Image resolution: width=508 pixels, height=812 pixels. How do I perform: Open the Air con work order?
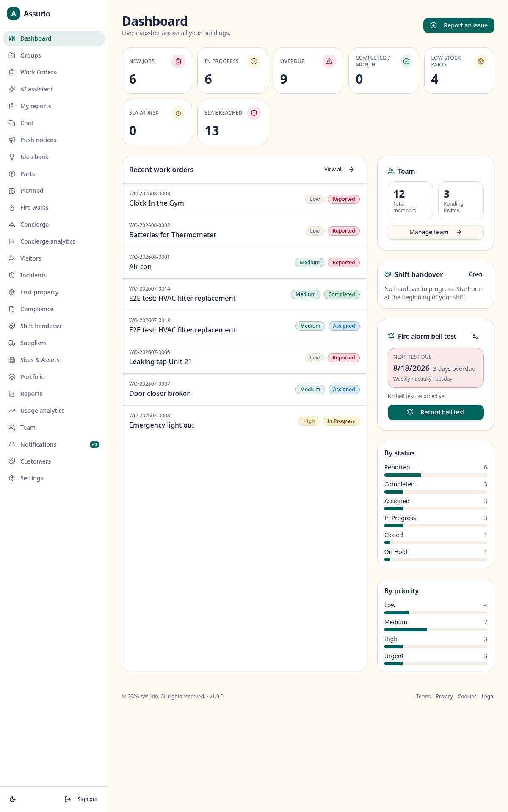coord(244,263)
